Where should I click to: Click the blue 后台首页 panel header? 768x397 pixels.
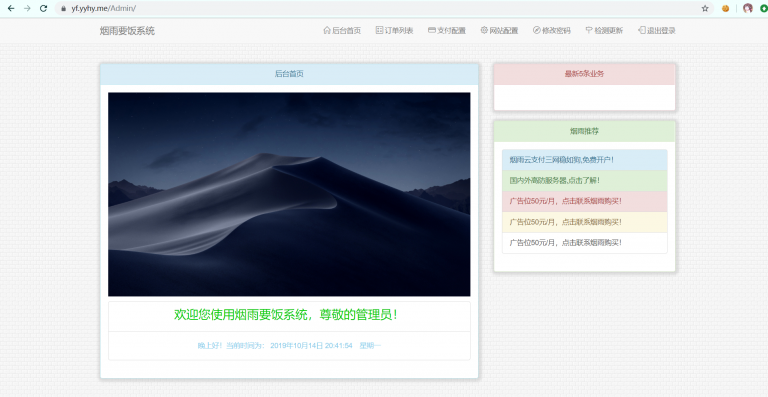[289, 74]
